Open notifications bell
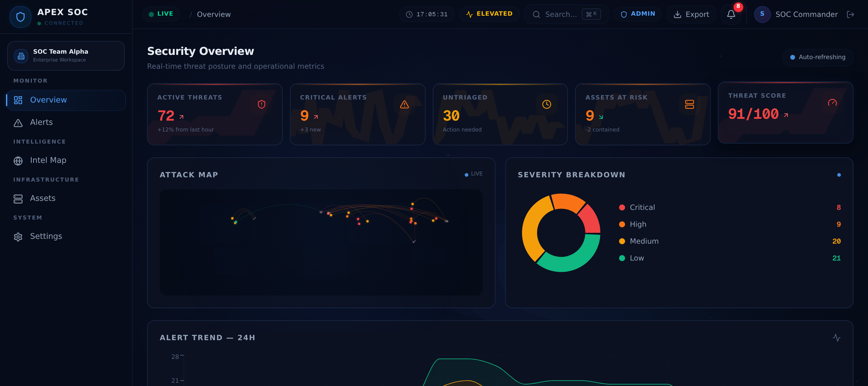 [x=731, y=14]
